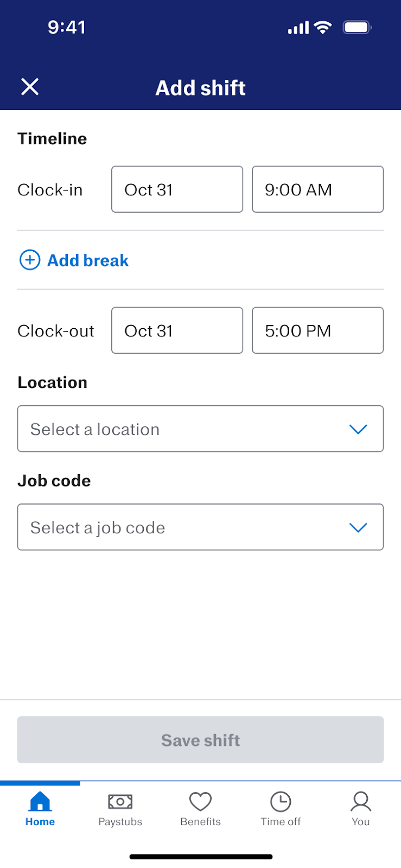Screen dimensions: 401x868
Task: Click the chevron arrow in the location field
Action: (x=358, y=429)
